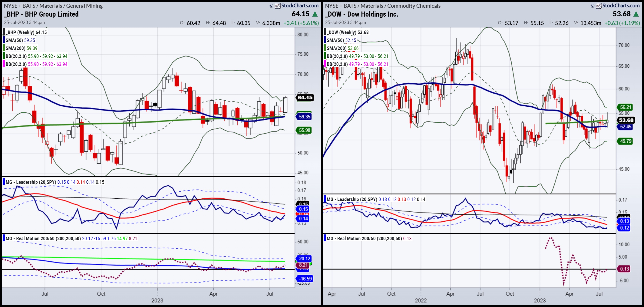Click the _BHP - BHP Group Limited title
This screenshot has width=644, height=307.
(41, 14)
